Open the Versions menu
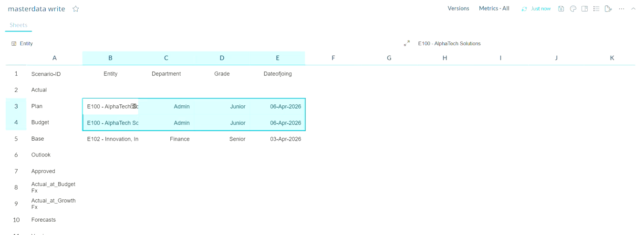The width and height of the screenshot is (644, 235). (x=458, y=9)
